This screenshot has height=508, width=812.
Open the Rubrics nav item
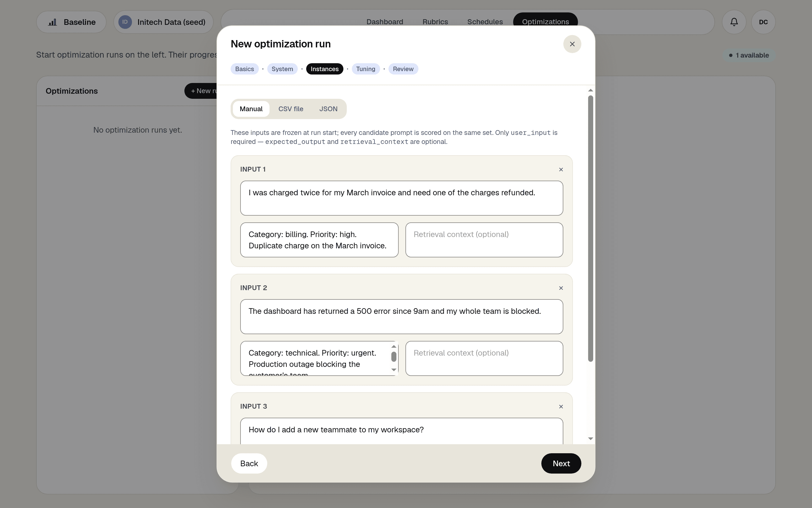click(x=435, y=22)
